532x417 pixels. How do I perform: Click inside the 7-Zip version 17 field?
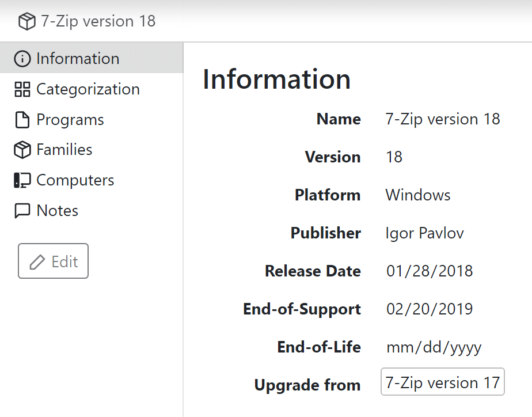tap(442, 382)
